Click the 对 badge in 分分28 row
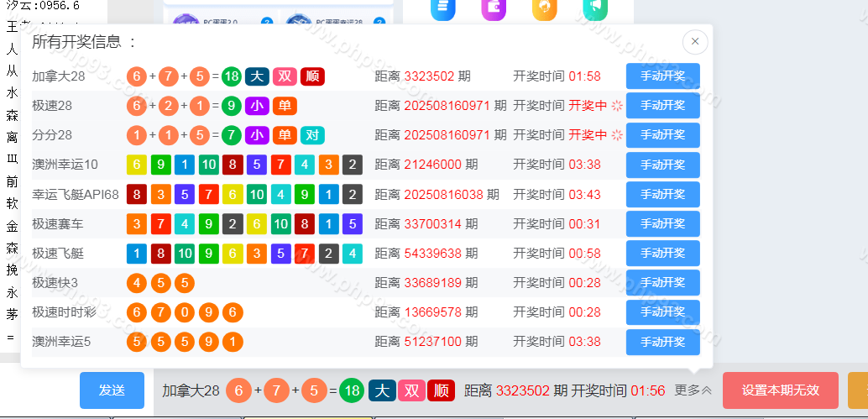 312,135
